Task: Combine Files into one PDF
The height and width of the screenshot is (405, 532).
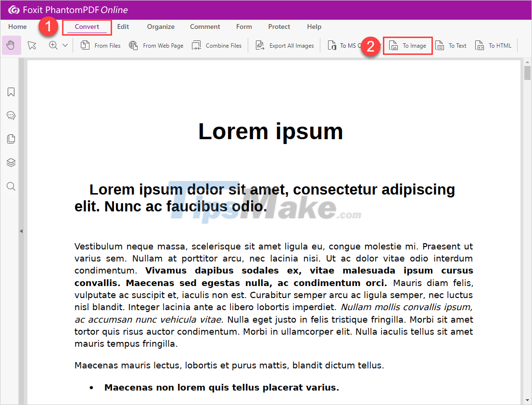Action: (x=216, y=45)
